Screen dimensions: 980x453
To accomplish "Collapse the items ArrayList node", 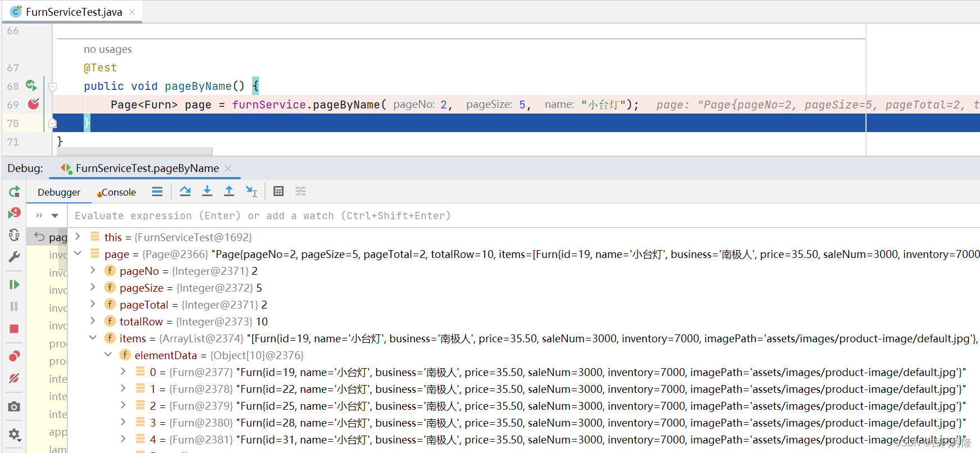I will click(93, 338).
